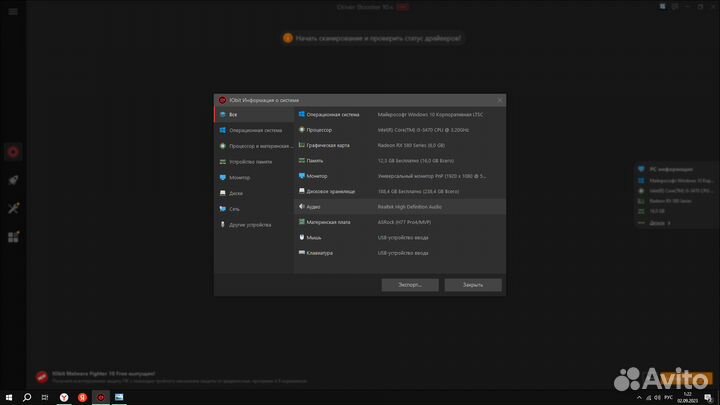This screenshot has height=405, width=720.
Task: Click the ASRock H77 Pro4/MVP value
Action: click(x=404, y=222)
